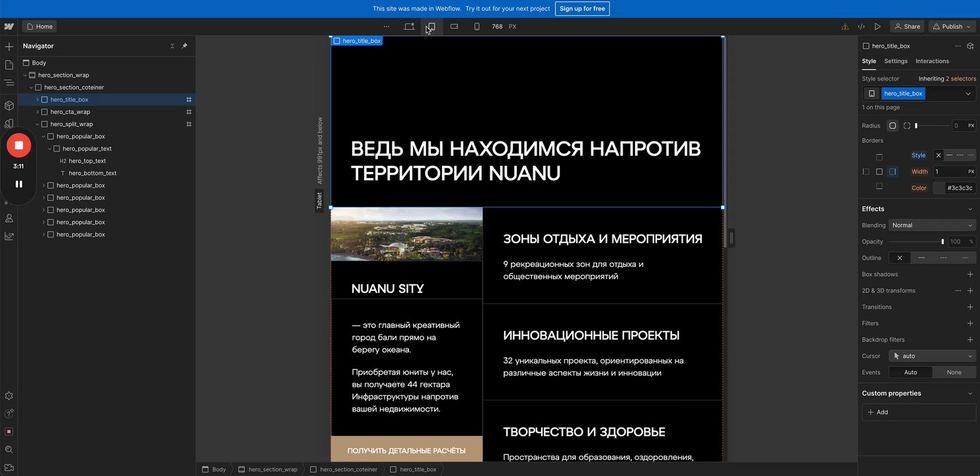The height and width of the screenshot is (476, 980).
Task: Select the right border side
Action: (893, 172)
